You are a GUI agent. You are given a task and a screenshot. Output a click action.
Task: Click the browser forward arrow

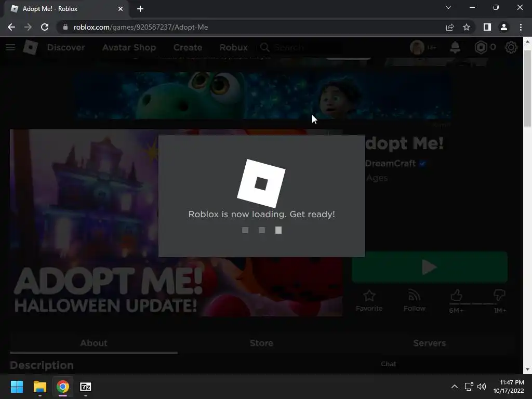[28, 27]
